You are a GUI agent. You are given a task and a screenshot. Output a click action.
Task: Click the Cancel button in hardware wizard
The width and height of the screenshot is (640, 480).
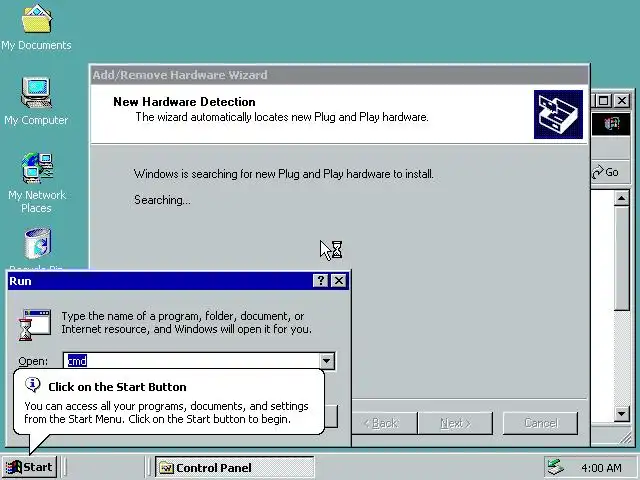(x=540, y=423)
